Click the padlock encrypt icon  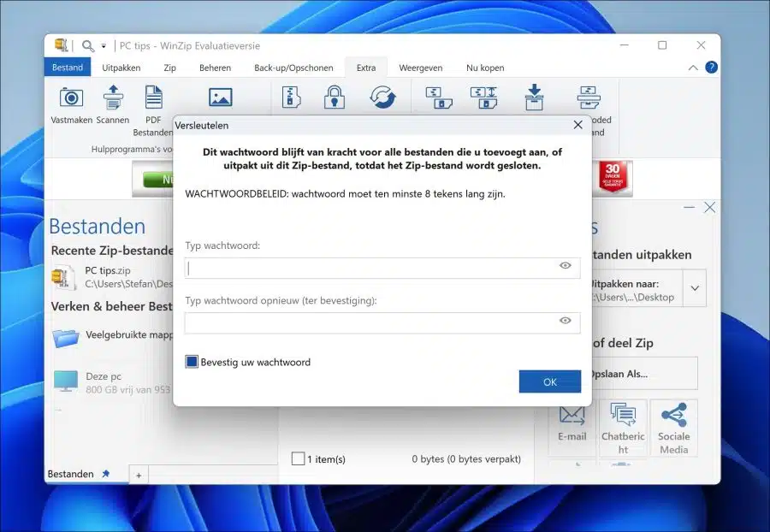click(x=334, y=97)
